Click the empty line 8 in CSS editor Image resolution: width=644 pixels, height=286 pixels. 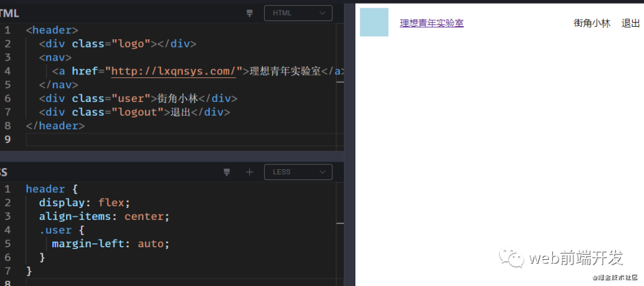click(184, 282)
